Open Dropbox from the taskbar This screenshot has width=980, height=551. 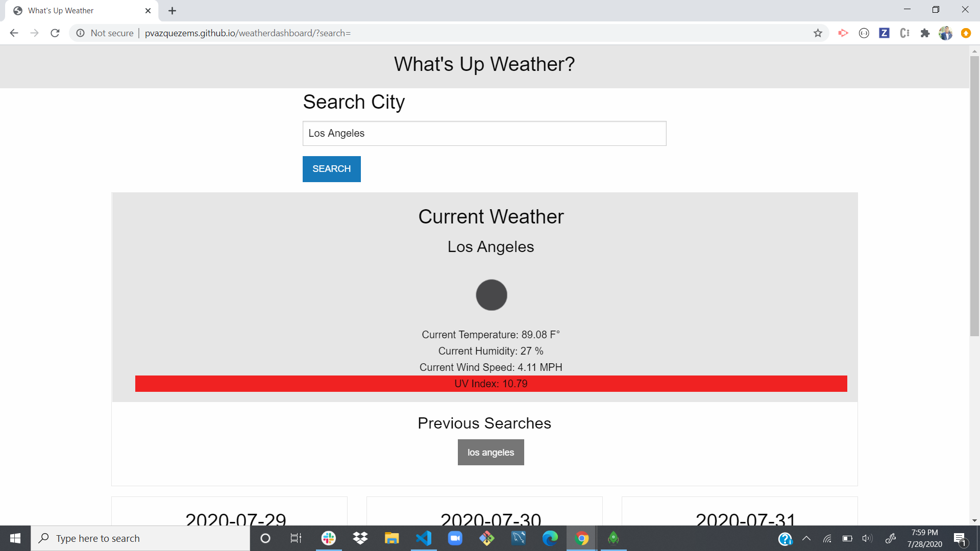coord(360,538)
